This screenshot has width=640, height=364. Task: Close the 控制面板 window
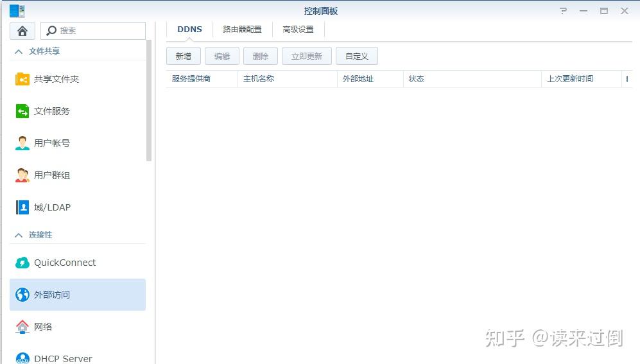point(625,11)
